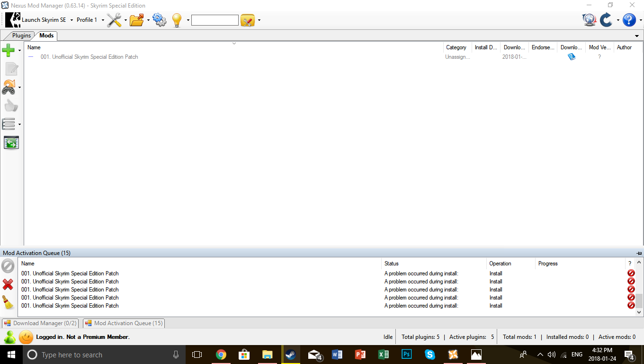Viewport: 644px width, 364px height.
Task: Open Photoshop from the taskbar
Action: point(406,355)
